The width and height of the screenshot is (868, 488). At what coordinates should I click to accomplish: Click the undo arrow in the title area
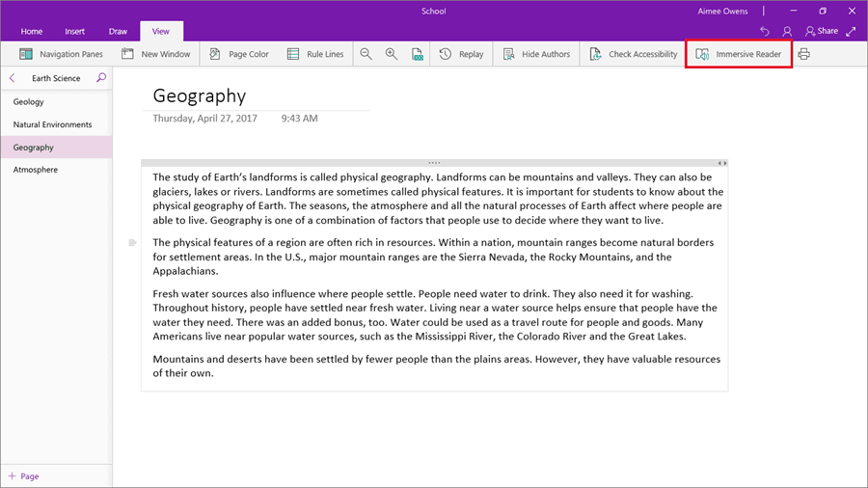(x=765, y=32)
